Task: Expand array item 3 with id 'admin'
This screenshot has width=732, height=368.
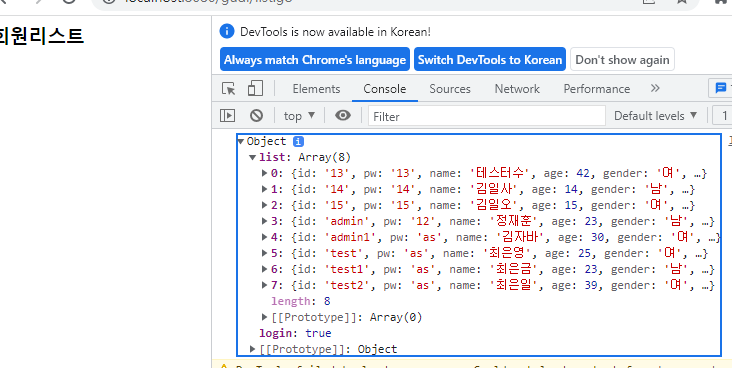Action: pyautogui.click(x=265, y=221)
